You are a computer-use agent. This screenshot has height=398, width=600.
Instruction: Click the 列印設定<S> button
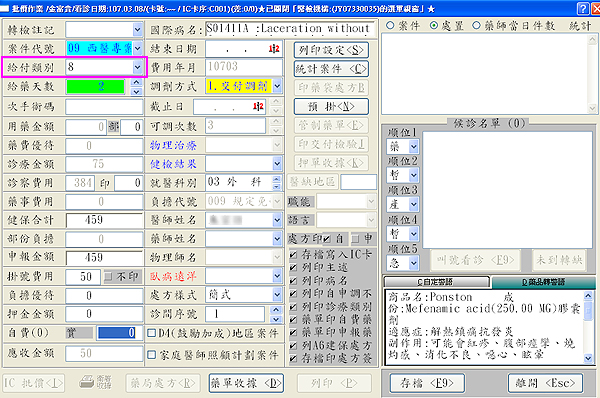331,50
